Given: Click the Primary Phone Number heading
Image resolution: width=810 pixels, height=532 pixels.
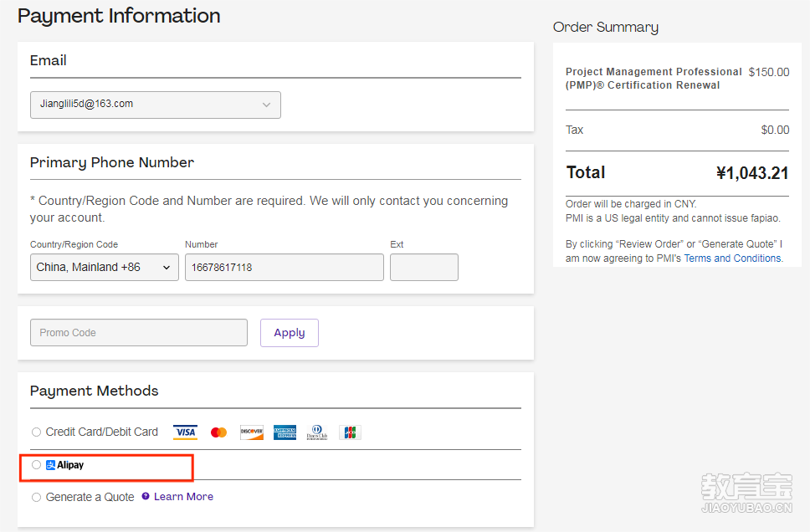Looking at the screenshot, I should (x=112, y=162).
